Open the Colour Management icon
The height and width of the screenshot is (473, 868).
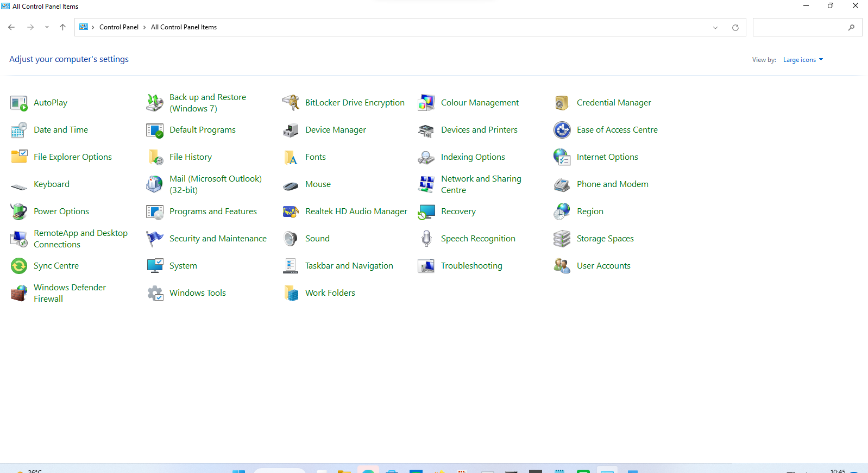(426, 103)
